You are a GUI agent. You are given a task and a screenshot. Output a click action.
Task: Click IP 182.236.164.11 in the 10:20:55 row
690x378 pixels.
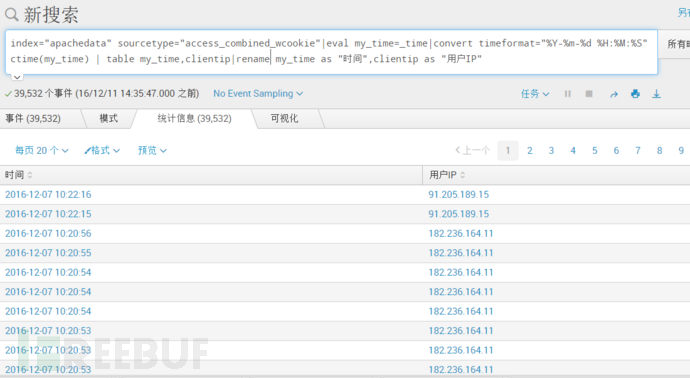point(461,253)
